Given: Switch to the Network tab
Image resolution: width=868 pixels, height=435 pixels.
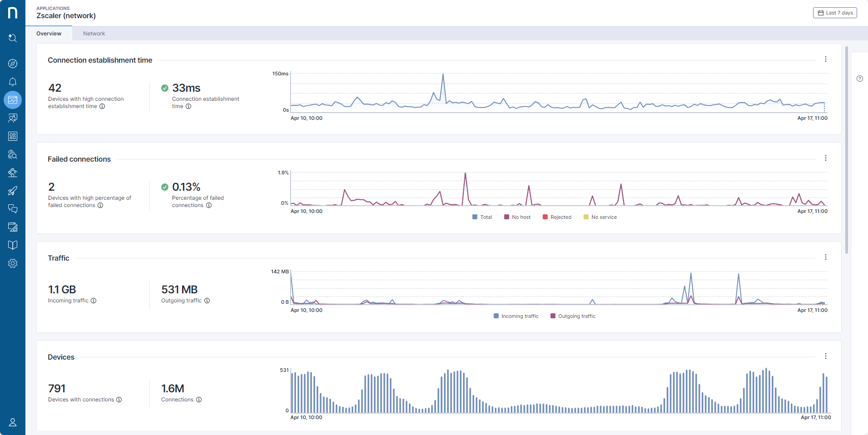Looking at the screenshot, I should click(94, 33).
